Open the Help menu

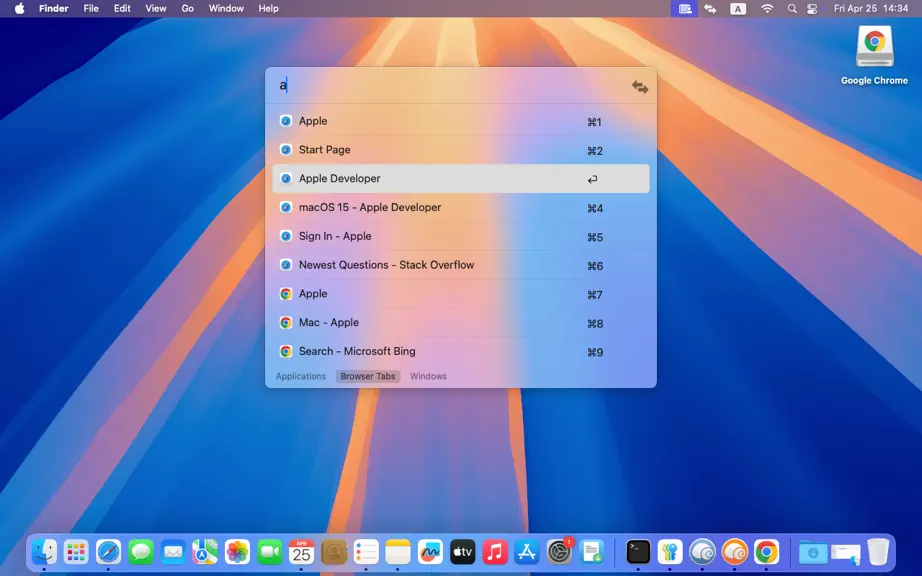point(269,8)
